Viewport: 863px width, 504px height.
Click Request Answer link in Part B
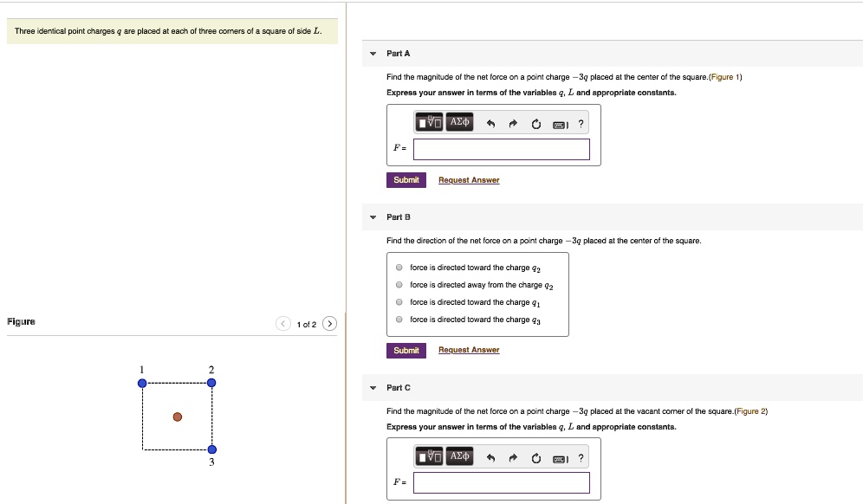tap(469, 350)
